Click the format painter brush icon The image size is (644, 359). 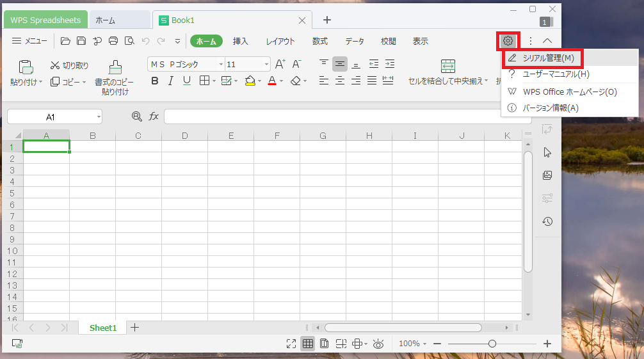[115, 67]
